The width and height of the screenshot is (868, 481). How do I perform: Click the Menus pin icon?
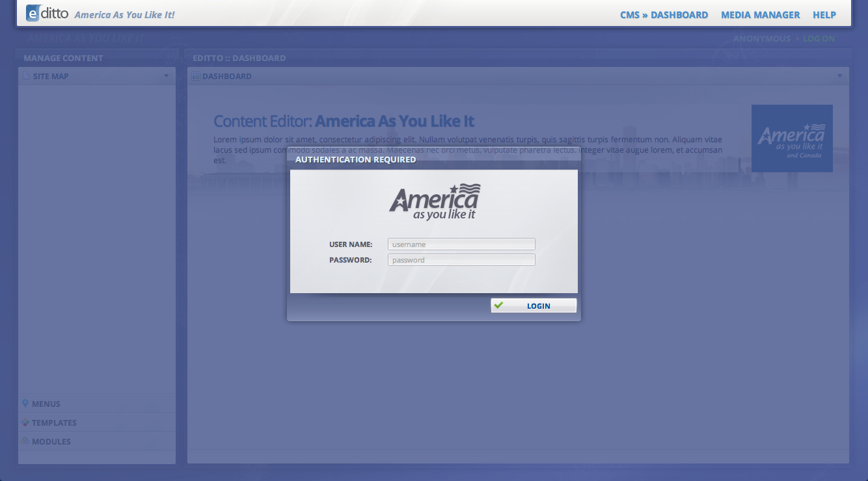pos(25,404)
